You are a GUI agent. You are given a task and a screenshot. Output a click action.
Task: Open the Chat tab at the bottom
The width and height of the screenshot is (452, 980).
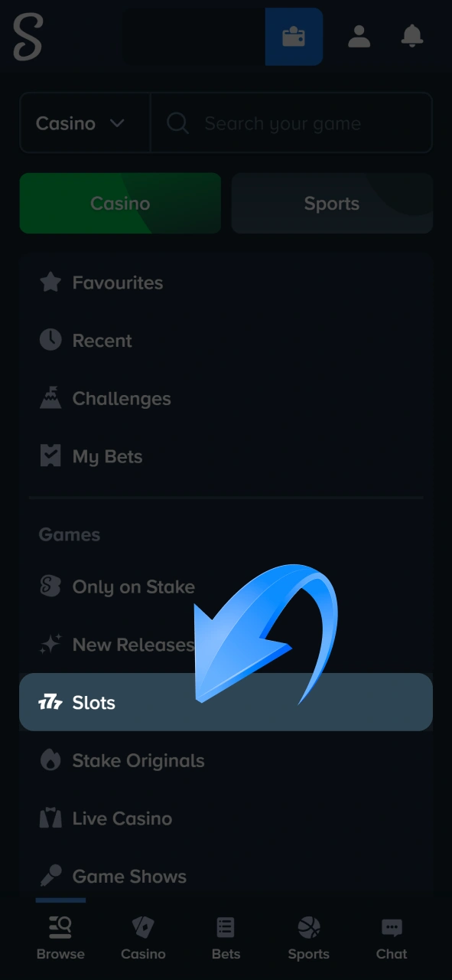pyautogui.click(x=391, y=936)
